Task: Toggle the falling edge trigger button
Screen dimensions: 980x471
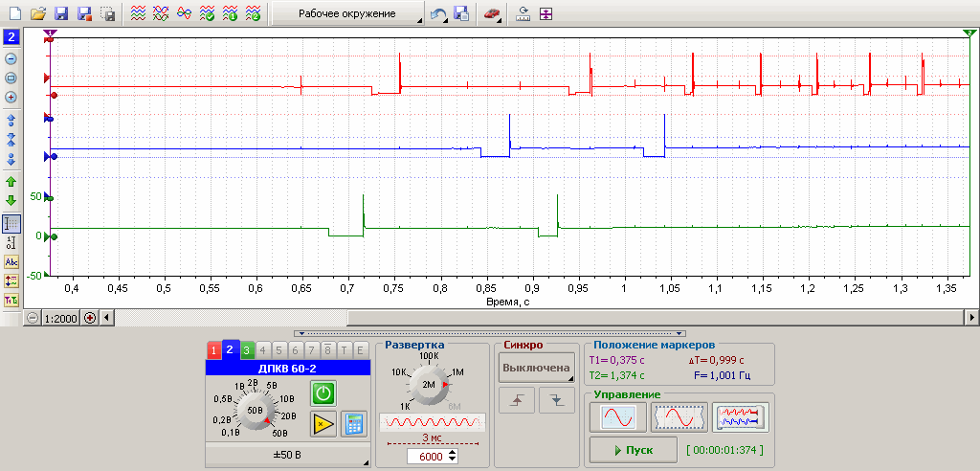Action: click(x=556, y=402)
